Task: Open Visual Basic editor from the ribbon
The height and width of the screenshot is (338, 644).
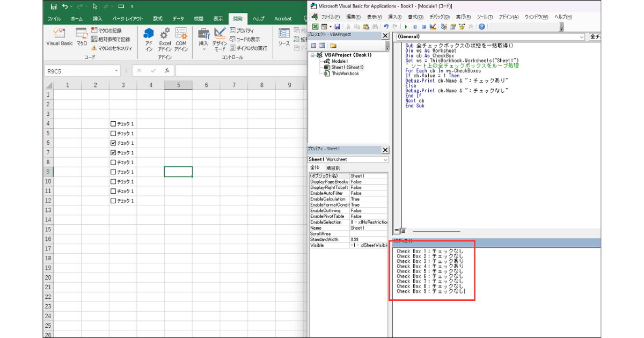Action: [59, 36]
